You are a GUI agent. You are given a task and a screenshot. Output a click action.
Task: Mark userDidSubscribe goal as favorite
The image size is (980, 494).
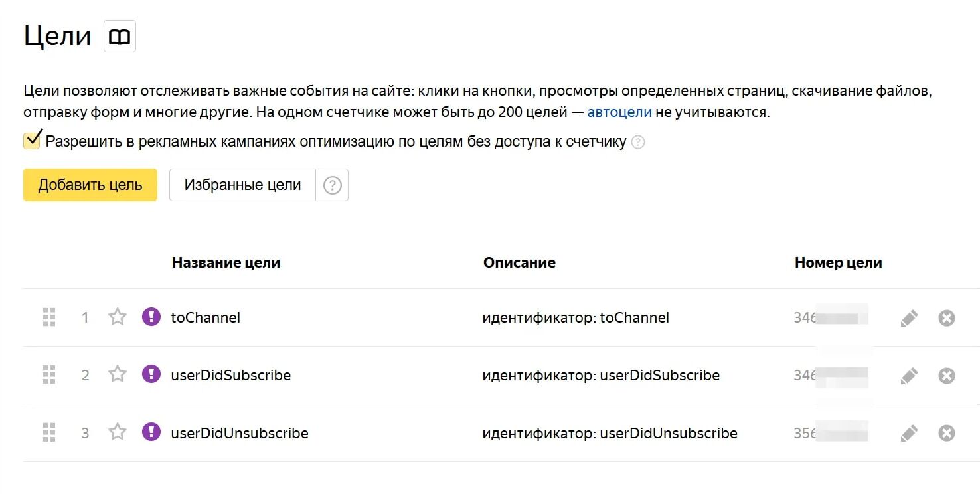(x=118, y=375)
